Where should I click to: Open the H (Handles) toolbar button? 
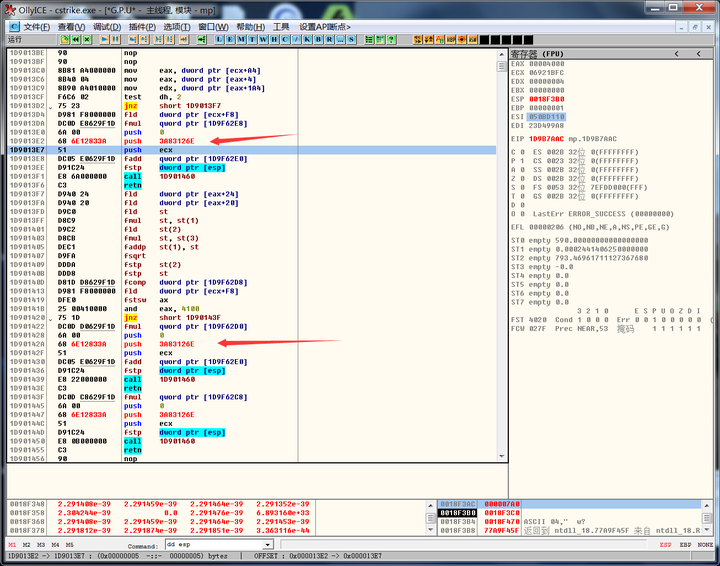point(274,39)
